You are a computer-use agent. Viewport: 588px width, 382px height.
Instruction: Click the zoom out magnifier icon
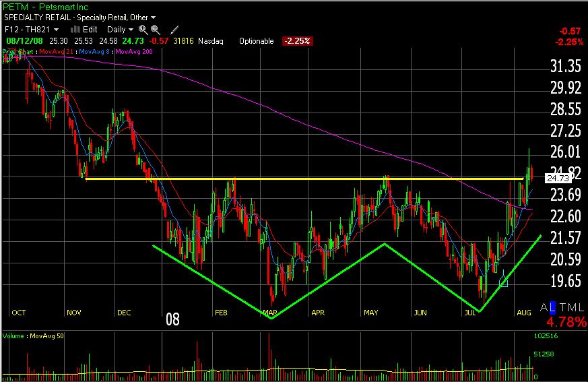pos(155,30)
